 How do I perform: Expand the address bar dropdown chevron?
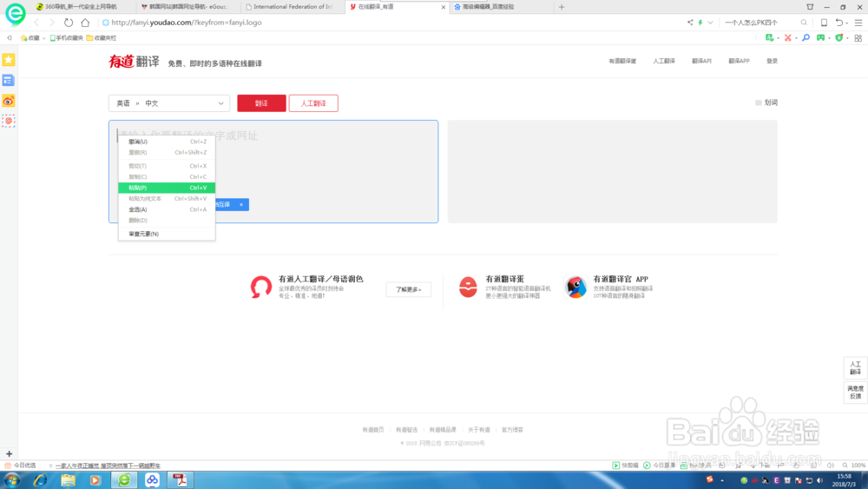click(710, 23)
